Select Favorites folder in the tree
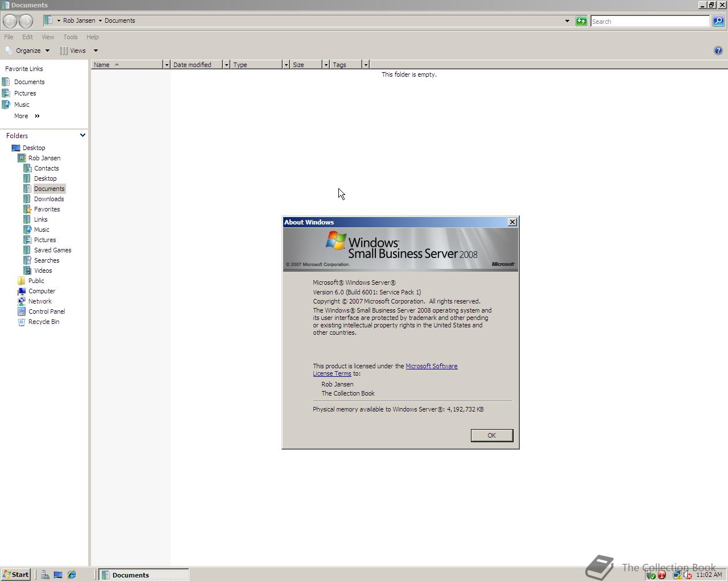The height and width of the screenshot is (582, 728). pos(47,209)
